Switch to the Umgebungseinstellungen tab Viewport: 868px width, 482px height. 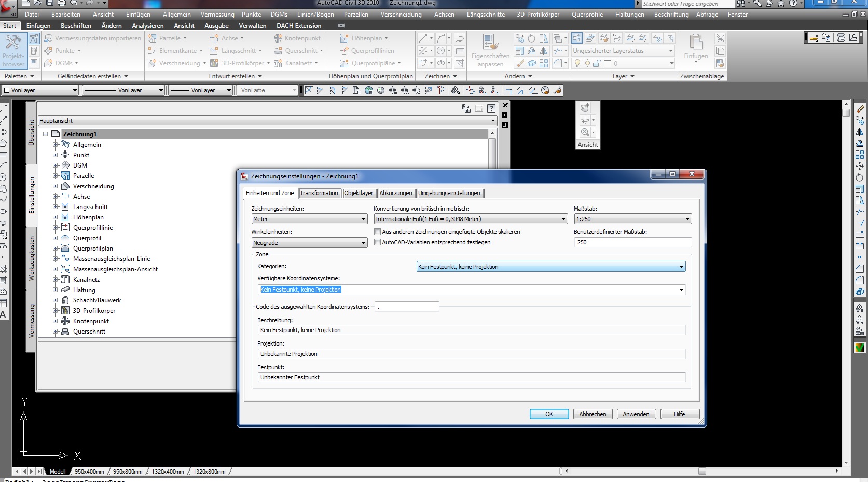click(449, 193)
